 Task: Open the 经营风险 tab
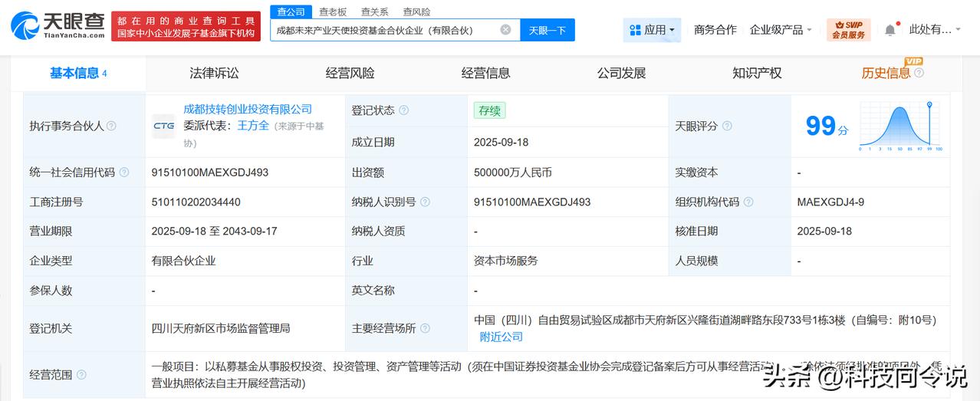pos(350,73)
